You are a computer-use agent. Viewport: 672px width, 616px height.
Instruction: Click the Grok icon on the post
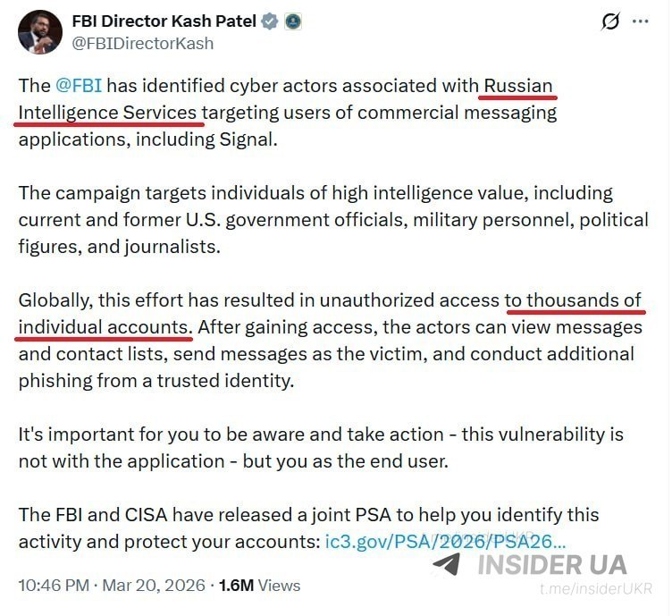610,21
